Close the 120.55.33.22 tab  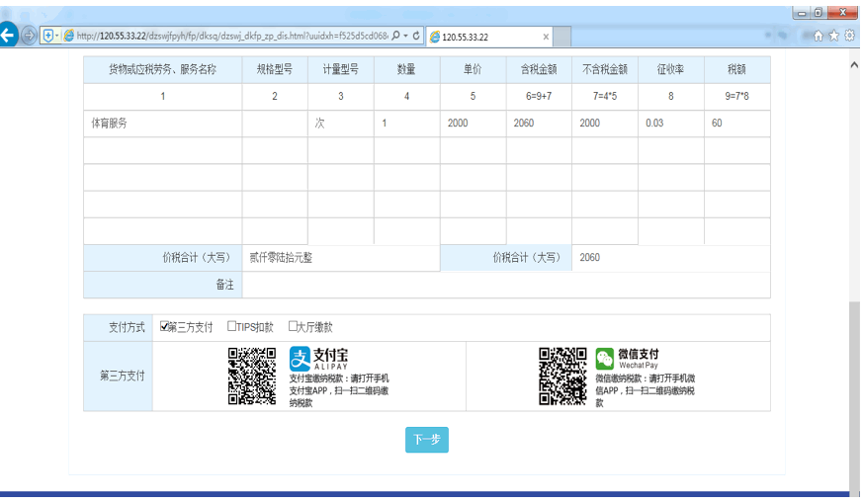547,37
